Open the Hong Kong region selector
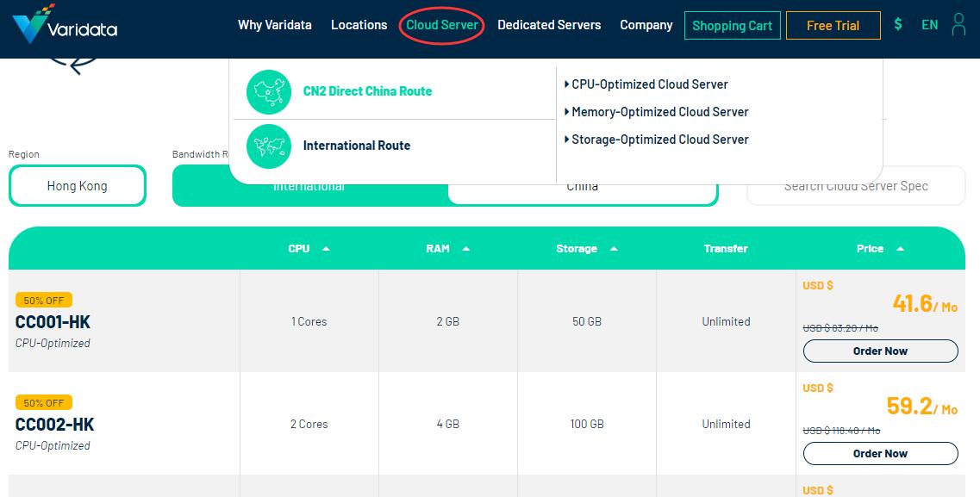The height and width of the screenshot is (497, 980). 78,185
